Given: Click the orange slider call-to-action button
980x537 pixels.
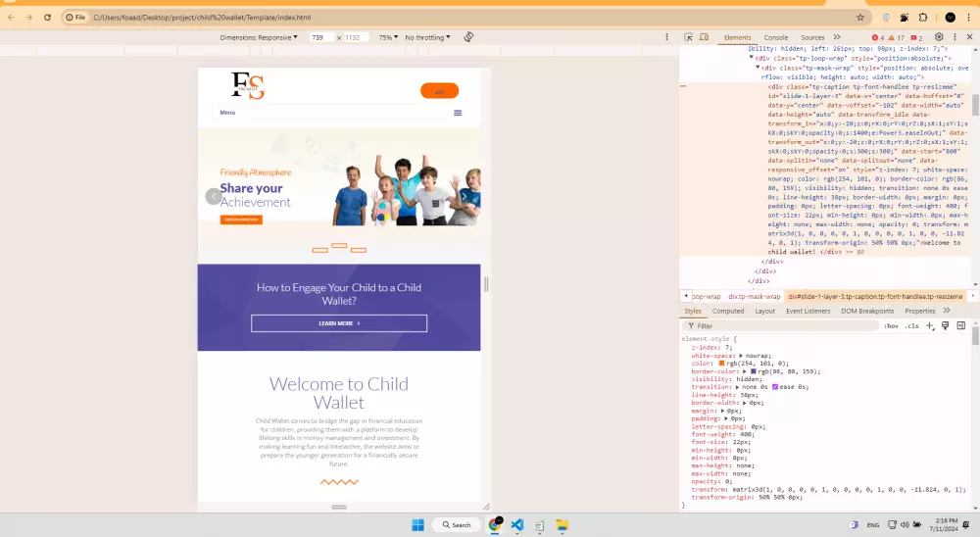Looking at the screenshot, I should [x=241, y=220].
